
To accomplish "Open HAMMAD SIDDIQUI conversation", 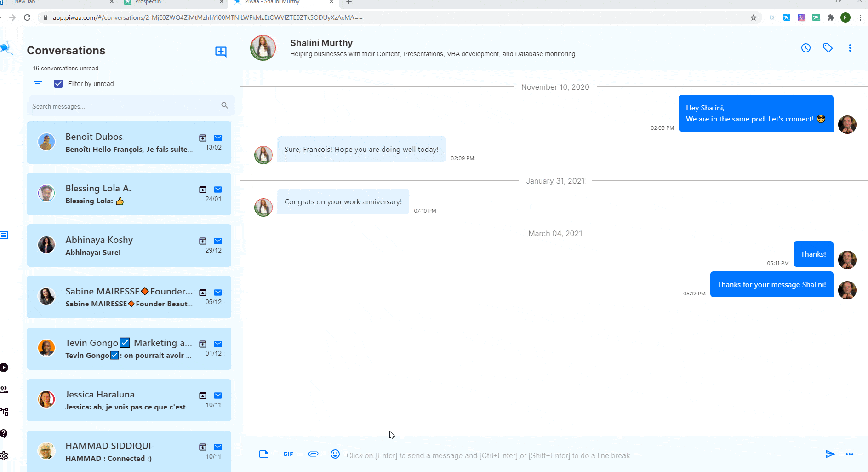I will click(x=129, y=451).
